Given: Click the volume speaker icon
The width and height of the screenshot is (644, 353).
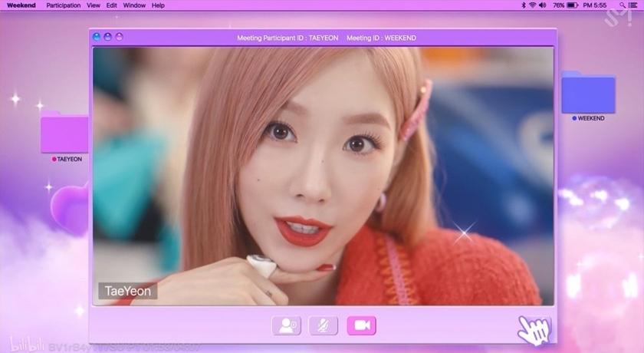Looking at the screenshot, I should point(543,5).
